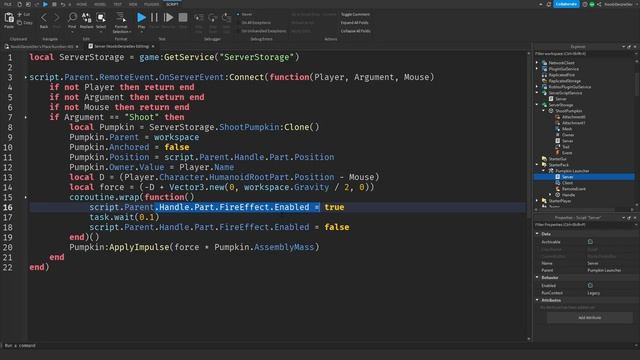Click the Explorer filter workspace field
640x360 pixels.
pyautogui.click(x=584, y=53)
